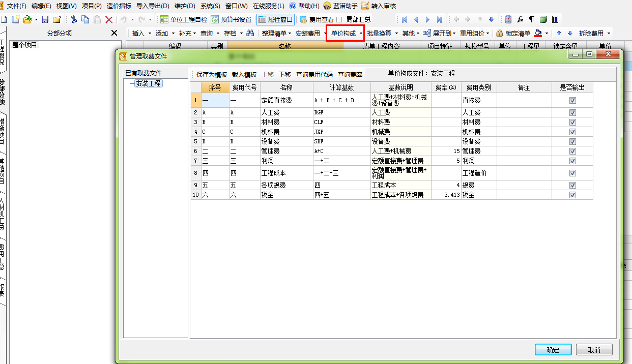Open the calculator icon
Screen dimensions: 632x364
(x=508, y=19)
